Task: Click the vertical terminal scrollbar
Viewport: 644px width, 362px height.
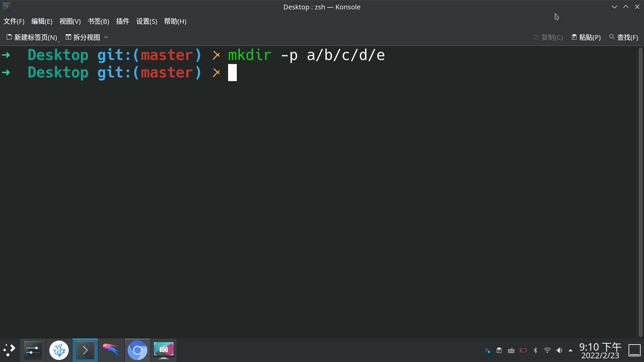Action: click(640, 192)
